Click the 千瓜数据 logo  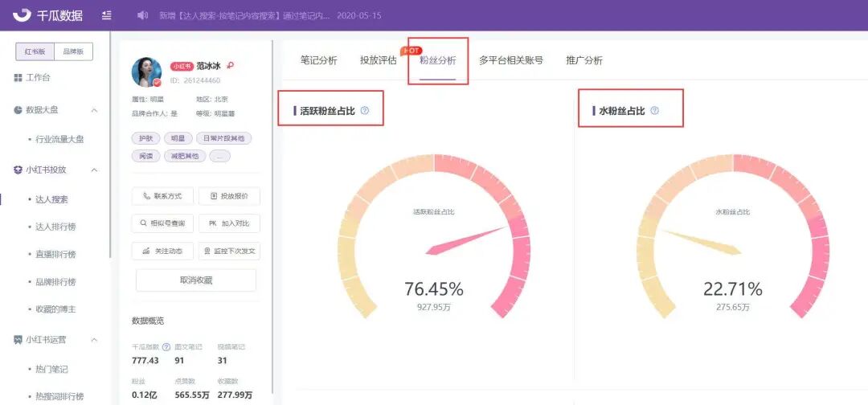point(47,15)
